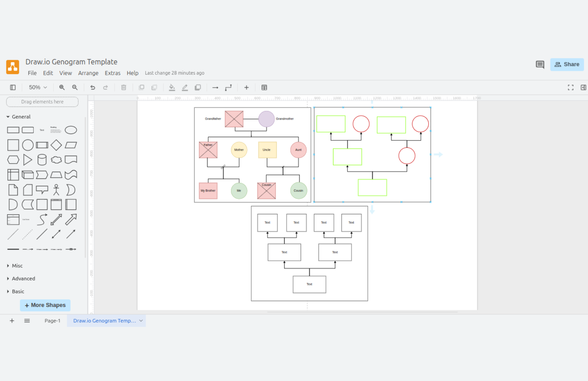The height and width of the screenshot is (381, 588).
Task: Click the delete trash icon
Action: 124,88
